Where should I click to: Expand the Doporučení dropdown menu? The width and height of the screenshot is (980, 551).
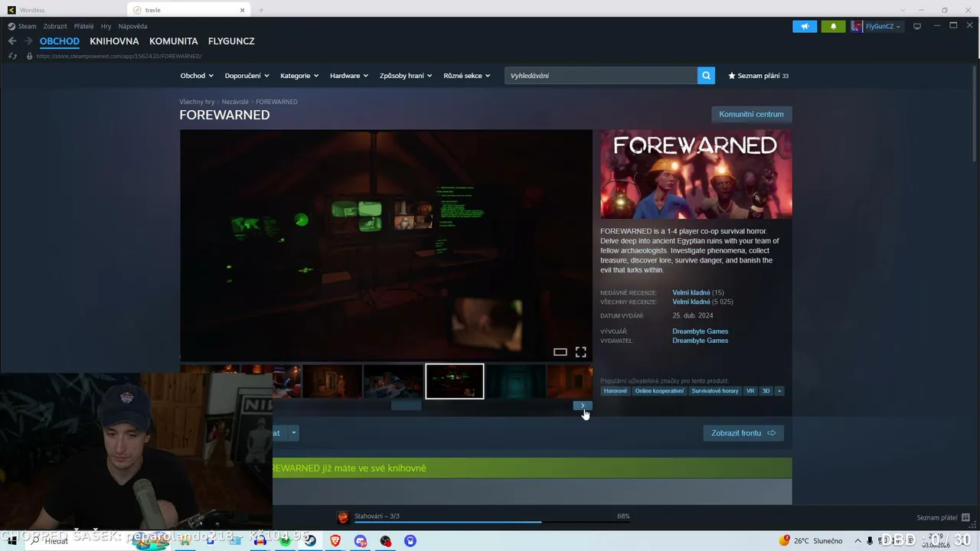pos(247,76)
